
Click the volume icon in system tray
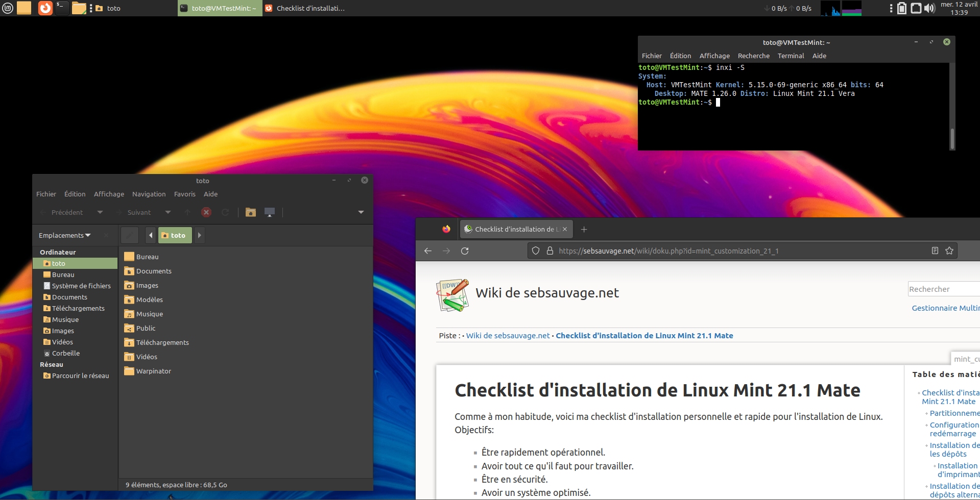point(929,8)
